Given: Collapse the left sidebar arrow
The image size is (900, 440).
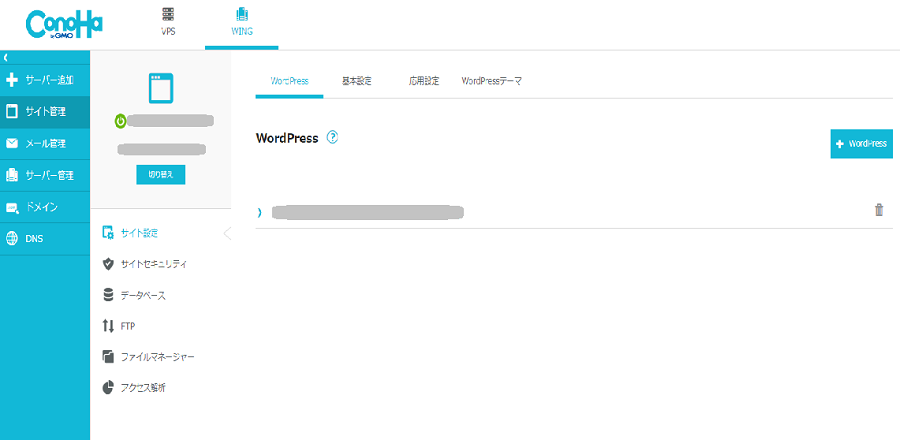Looking at the screenshot, I should [x=5, y=57].
